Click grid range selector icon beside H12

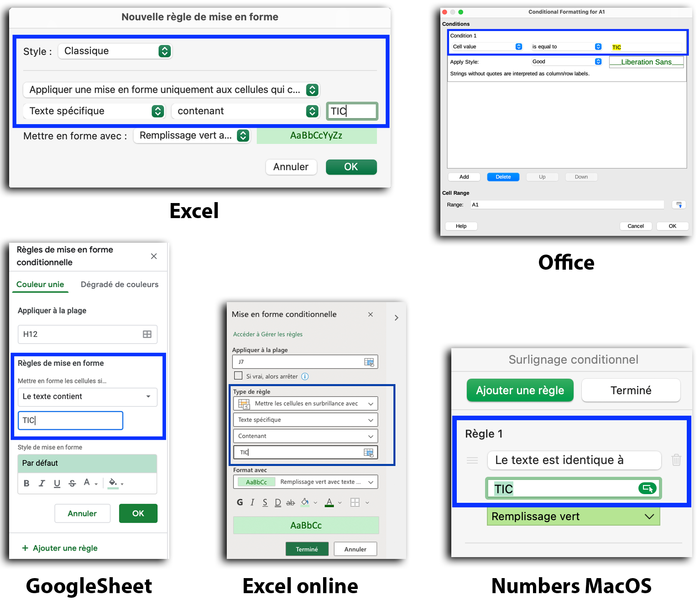pos(147,334)
